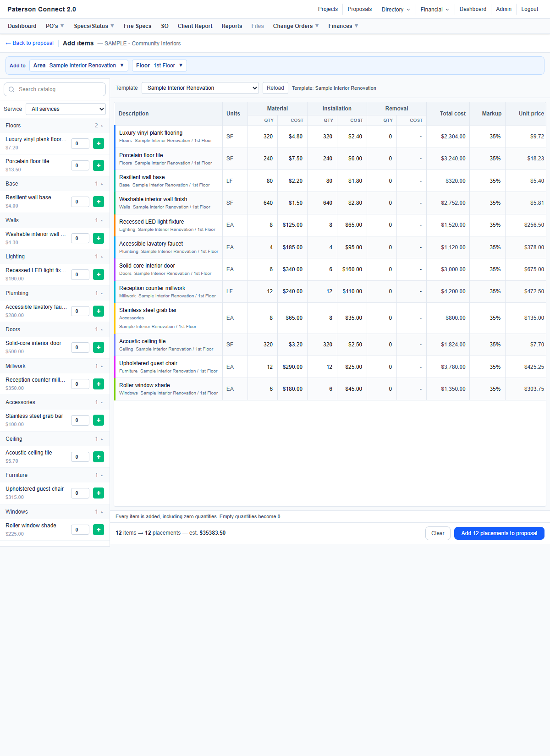Image resolution: width=550 pixels, height=756 pixels.
Task: Click the Paterson Connect 2.0 title
Action: (x=42, y=9)
